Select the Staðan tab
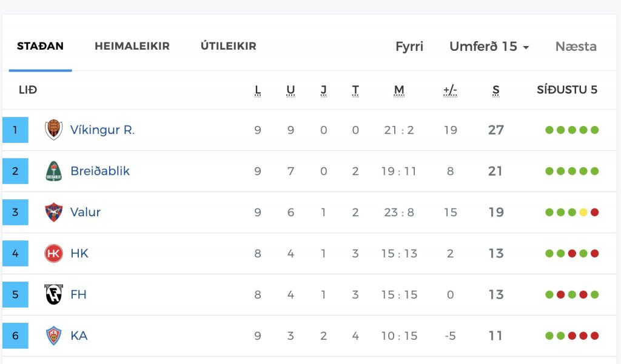Viewport: 621px width, 364px height. tap(40, 46)
